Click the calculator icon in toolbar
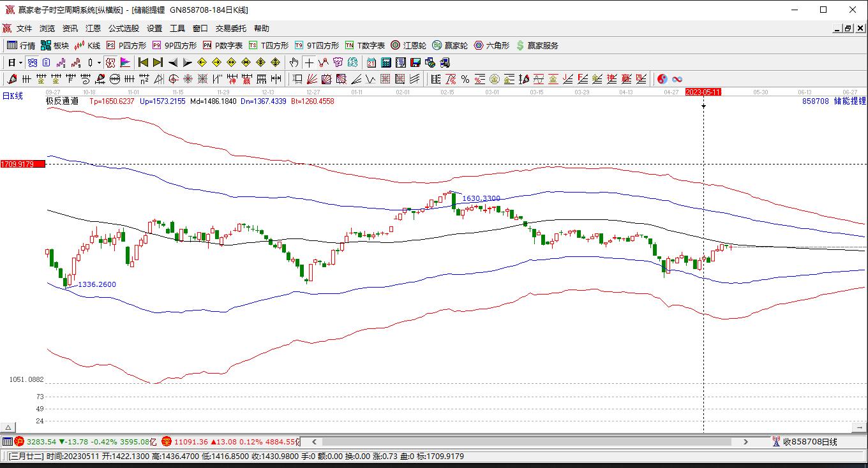 [386, 62]
